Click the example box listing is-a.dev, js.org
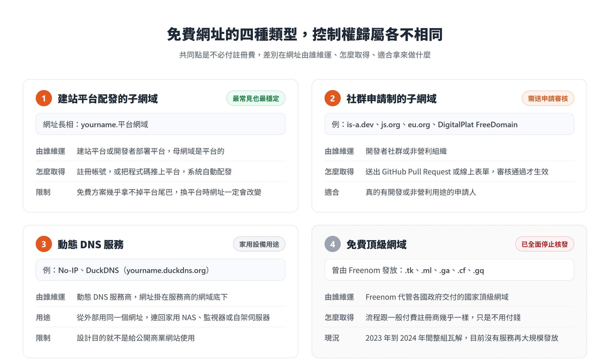 (x=449, y=124)
